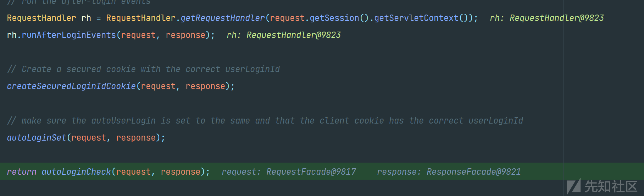Viewport: 644px width, 196px height.
Task: Click autoLoginCheck in the return statement
Action: 76,172
